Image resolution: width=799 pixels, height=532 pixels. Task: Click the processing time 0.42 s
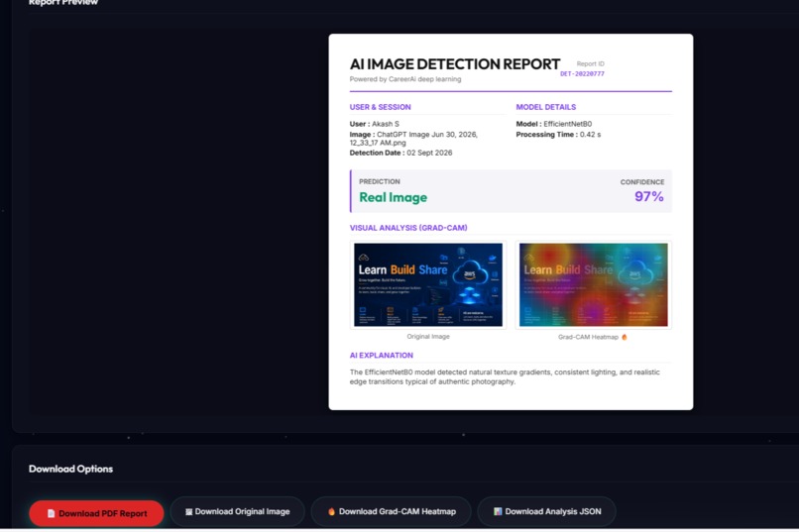tap(590, 135)
